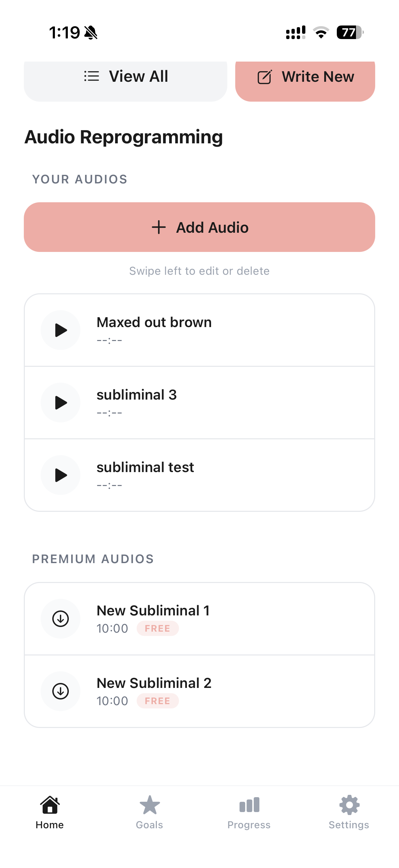Play the subliminal test audio

coord(61,475)
